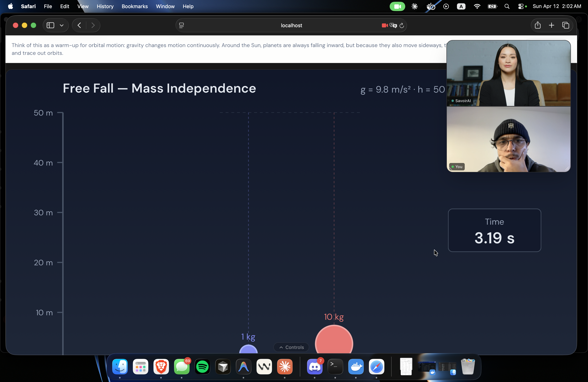Expand the Controls panel
Screen dimensions: 588x382
point(291,347)
